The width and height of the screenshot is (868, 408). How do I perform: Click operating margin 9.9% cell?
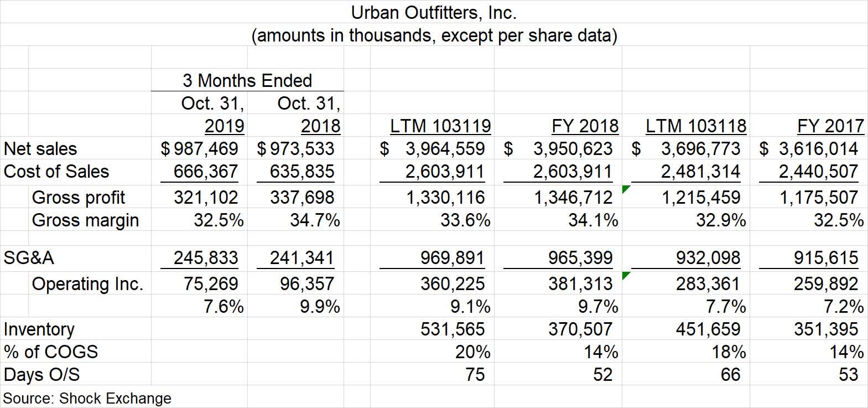[320, 307]
